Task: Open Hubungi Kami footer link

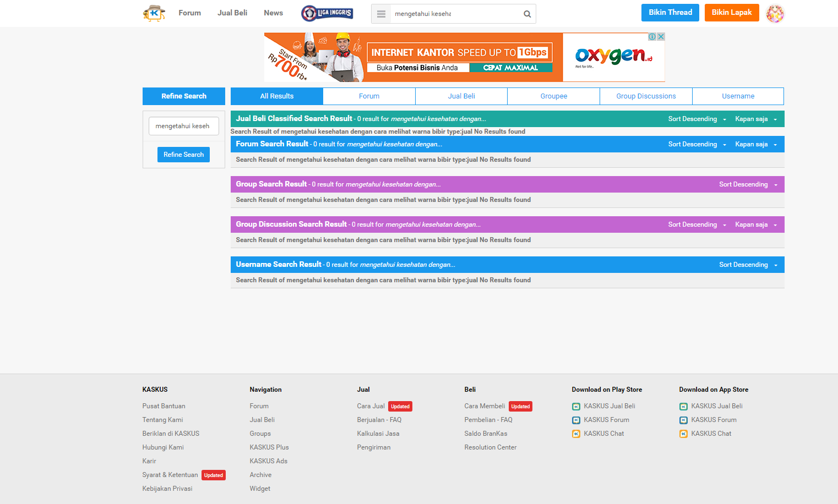Action: pyautogui.click(x=163, y=447)
